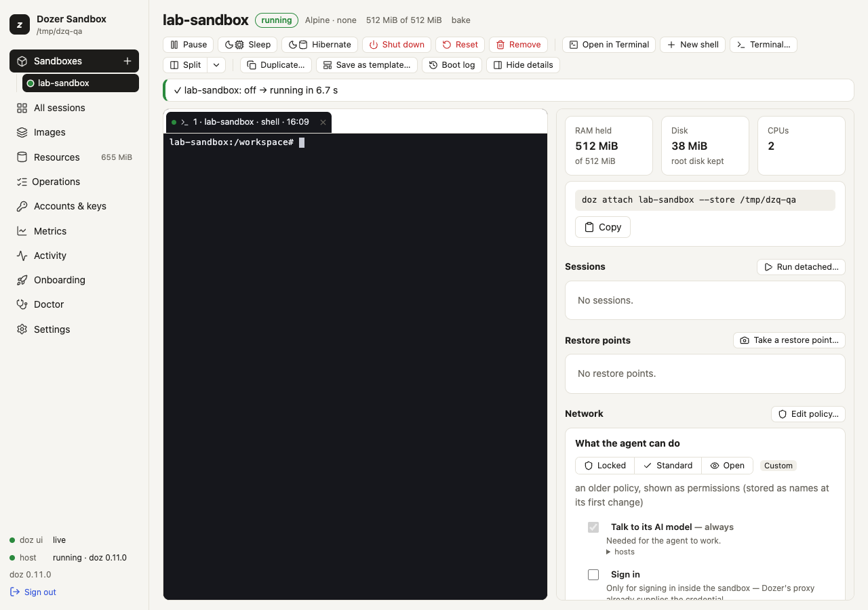
Task: Open Settings in sidebar
Action: coord(74,329)
